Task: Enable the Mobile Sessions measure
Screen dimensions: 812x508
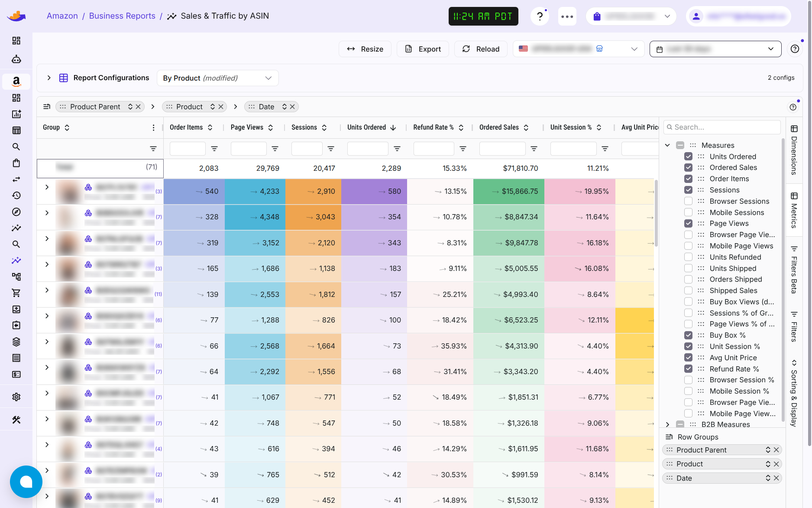Action: pyautogui.click(x=688, y=212)
